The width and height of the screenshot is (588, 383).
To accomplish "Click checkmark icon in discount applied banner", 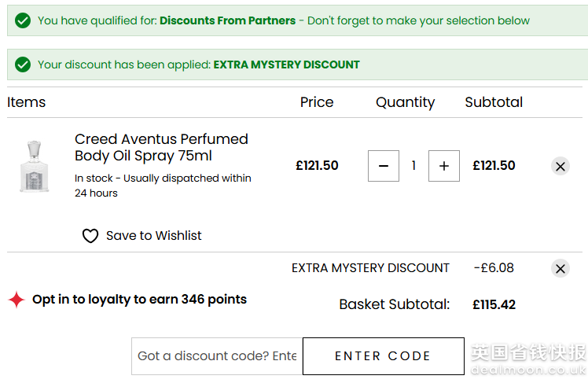I will 23,64.
